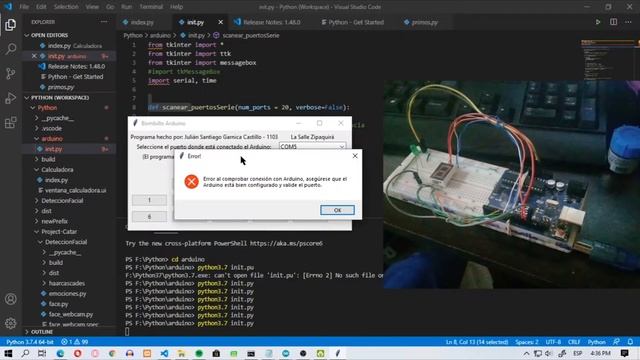Open Windows taskbar search
The width and height of the screenshot is (640, 360).
coord(25,353)
